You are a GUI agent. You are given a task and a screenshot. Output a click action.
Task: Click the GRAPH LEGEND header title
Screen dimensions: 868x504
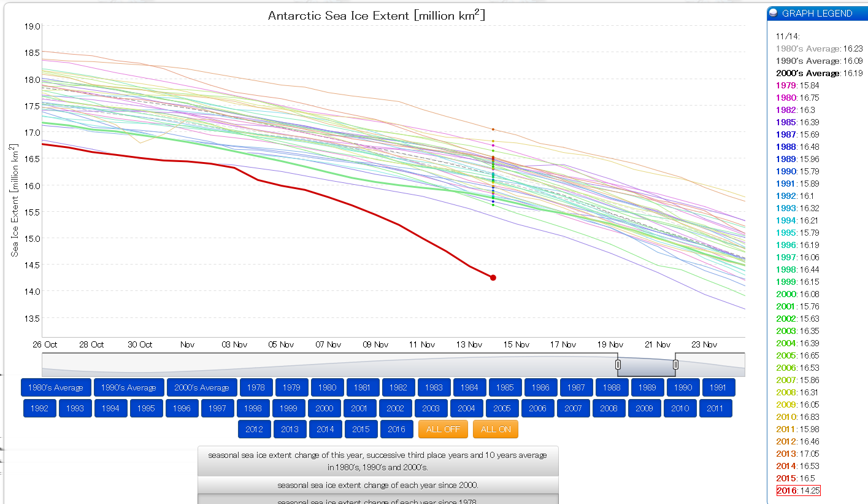click(817, 13)
